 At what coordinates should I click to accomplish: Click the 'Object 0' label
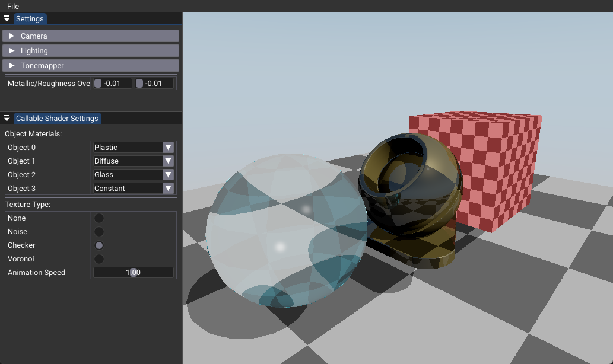21,147
